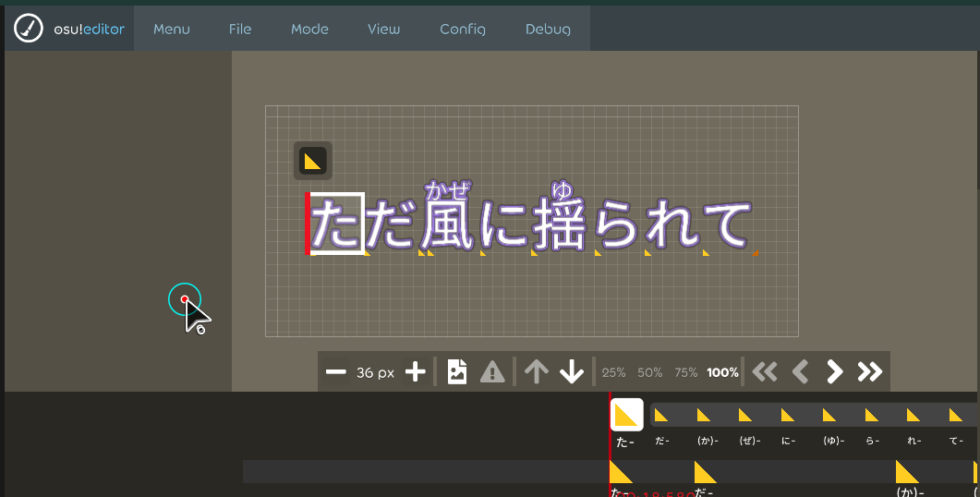Click the yellow tag badge above lyric

click(312, 161)
